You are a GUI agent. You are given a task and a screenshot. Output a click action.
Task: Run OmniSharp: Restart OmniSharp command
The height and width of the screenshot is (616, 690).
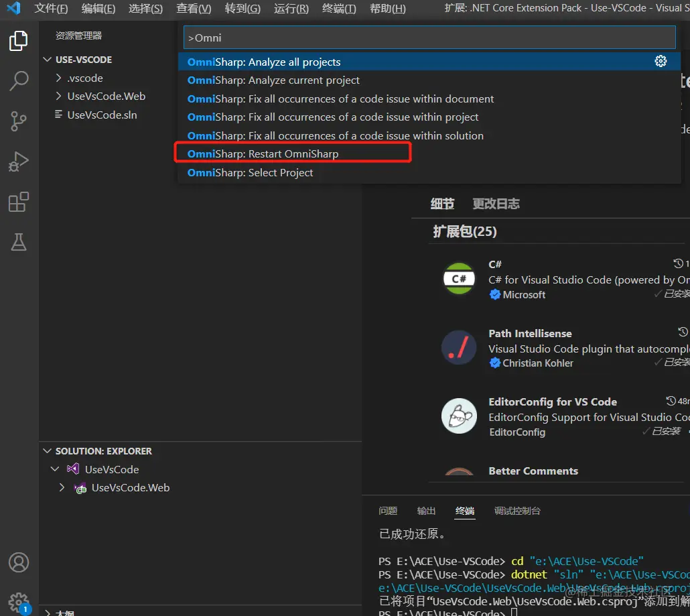pyautogui.click(x=429, y=153)
